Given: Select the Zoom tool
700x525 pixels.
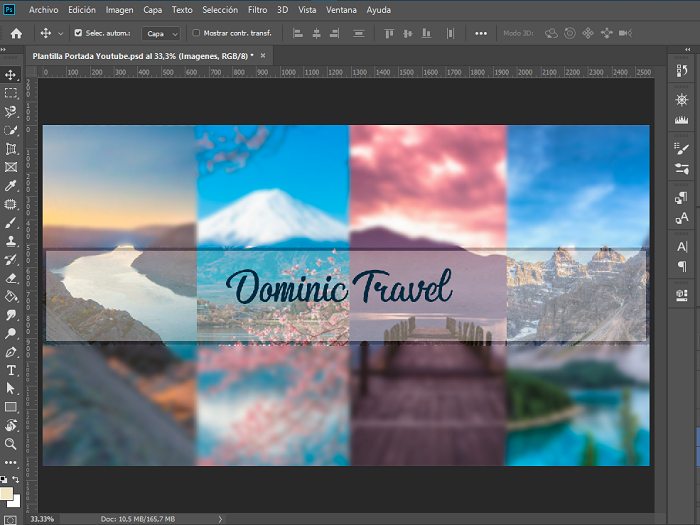Looking at the screenshot, I should [10, 444].
